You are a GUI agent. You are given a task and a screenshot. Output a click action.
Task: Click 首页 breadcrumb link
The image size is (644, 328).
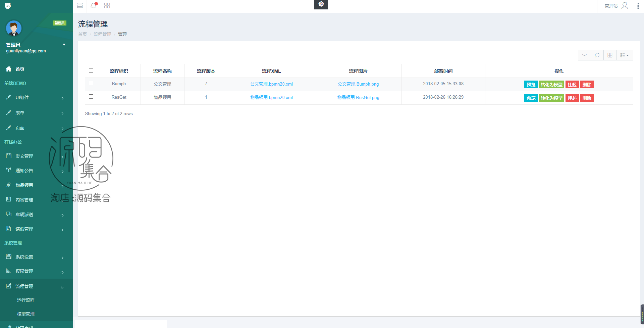[83, 34]
